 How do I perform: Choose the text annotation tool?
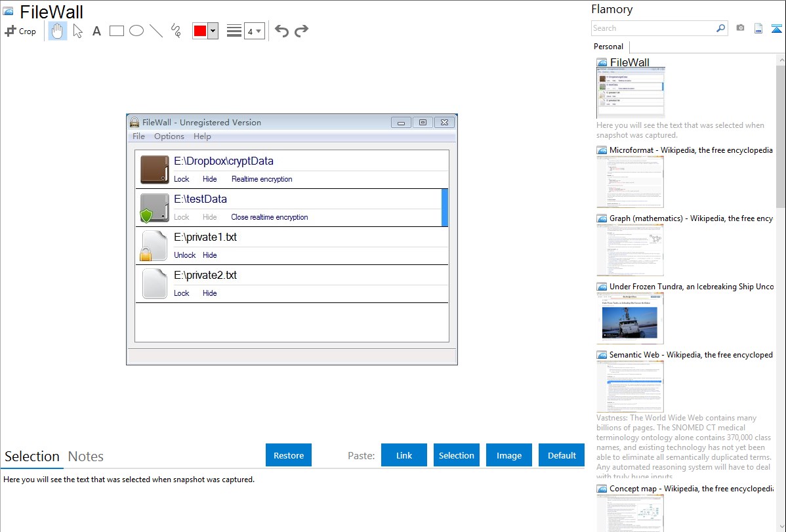[x=96, y=31]
